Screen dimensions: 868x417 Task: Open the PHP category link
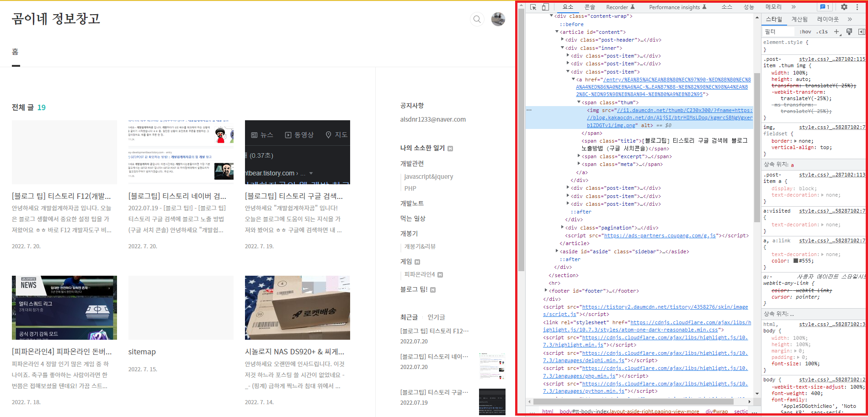coord(410,188)
